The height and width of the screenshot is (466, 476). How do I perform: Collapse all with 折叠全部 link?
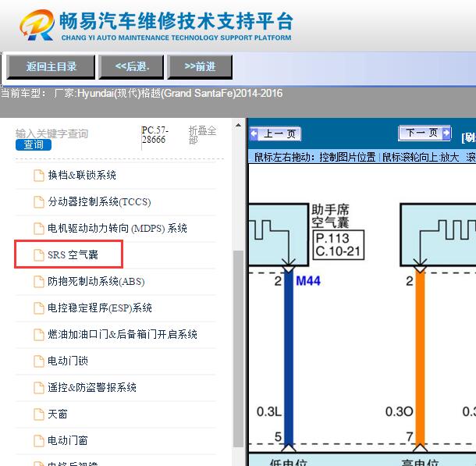click(x=202, y=135)
